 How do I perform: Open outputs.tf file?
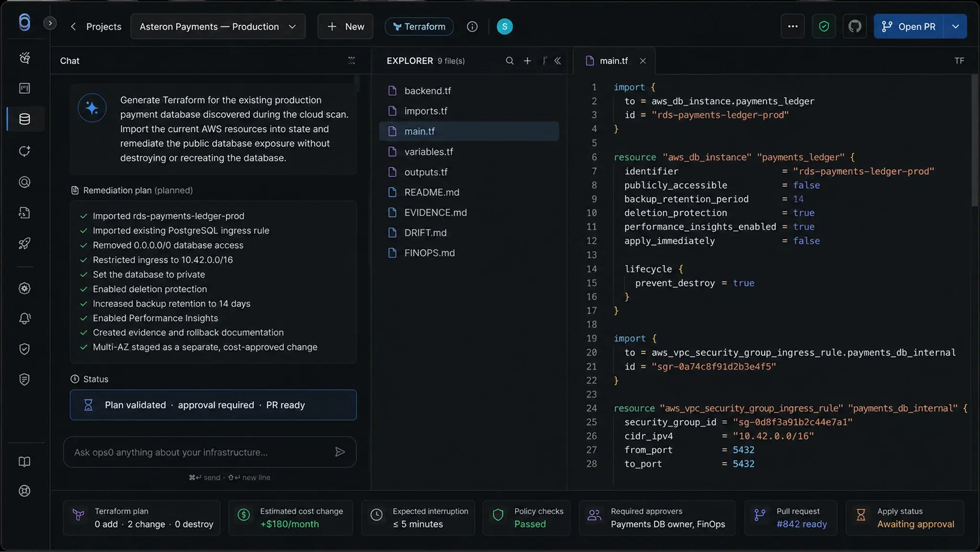click(469, 172)
